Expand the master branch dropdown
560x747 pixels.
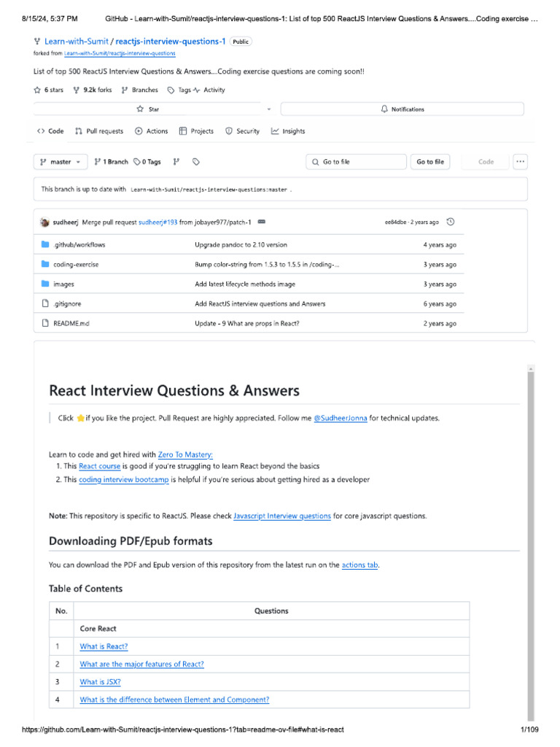click(61, 162)
